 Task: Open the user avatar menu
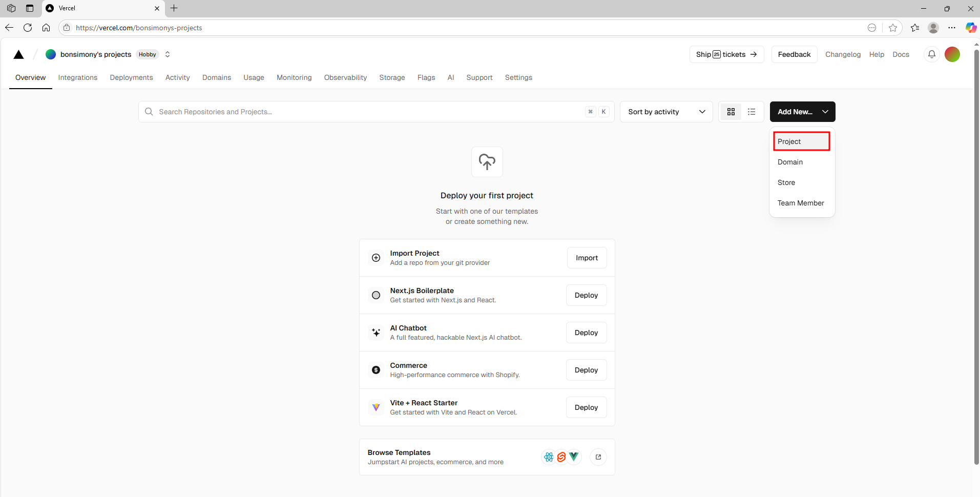[952, 54]
